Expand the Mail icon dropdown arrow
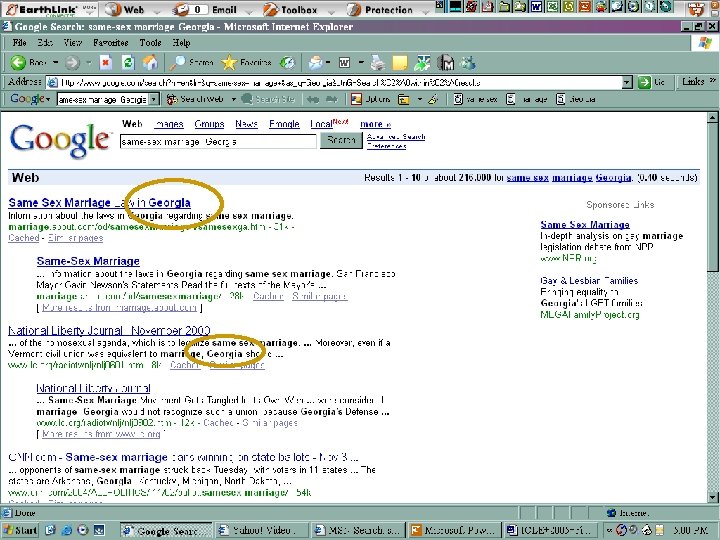The height and width of the screenshot is (540, 720). 328,62
